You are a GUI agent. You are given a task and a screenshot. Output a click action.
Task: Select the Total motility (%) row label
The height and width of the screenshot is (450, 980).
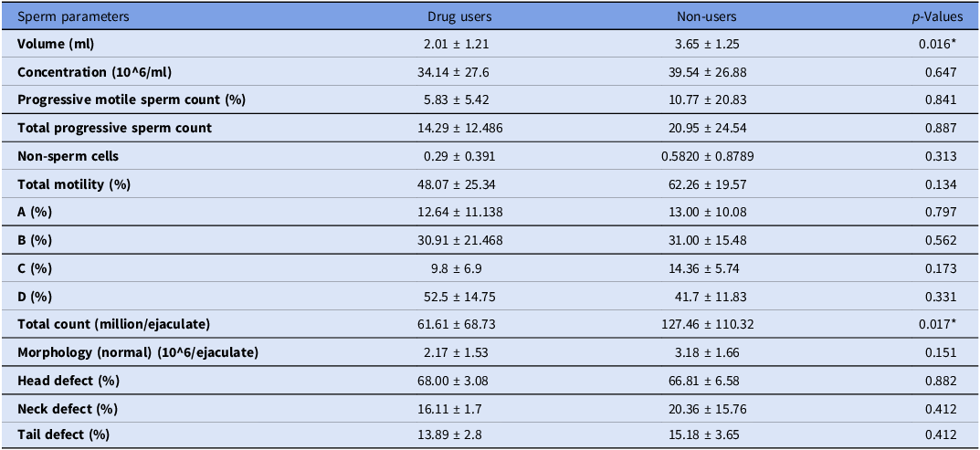(74, 184)
